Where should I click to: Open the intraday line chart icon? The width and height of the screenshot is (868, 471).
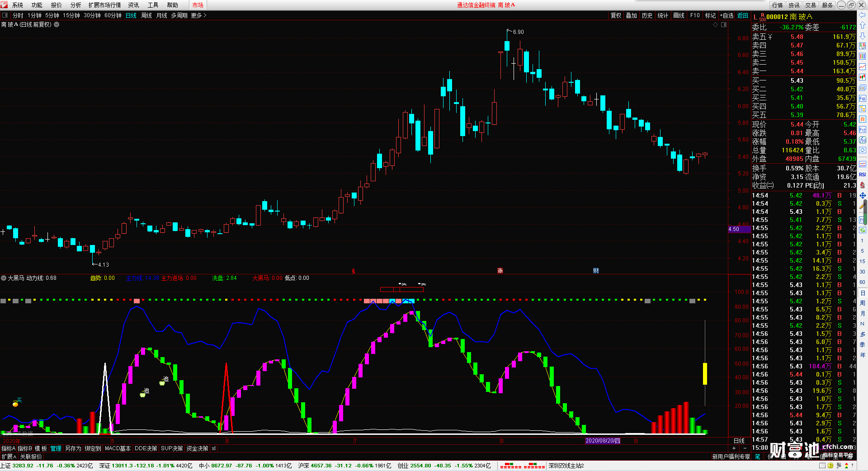pyautogui.click(x=863, y=67)
